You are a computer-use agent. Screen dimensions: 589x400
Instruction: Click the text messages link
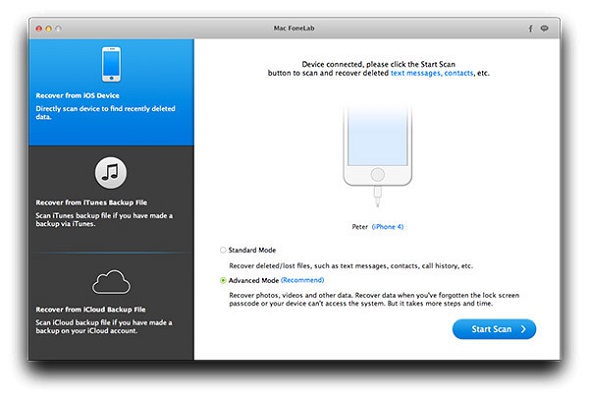point(415,73)
